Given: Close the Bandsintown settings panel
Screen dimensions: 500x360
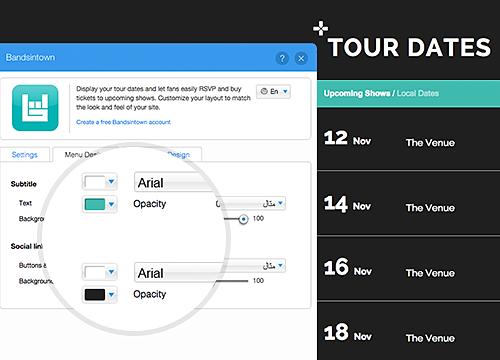Looking at the screenshot, I should tap(301, 58).
